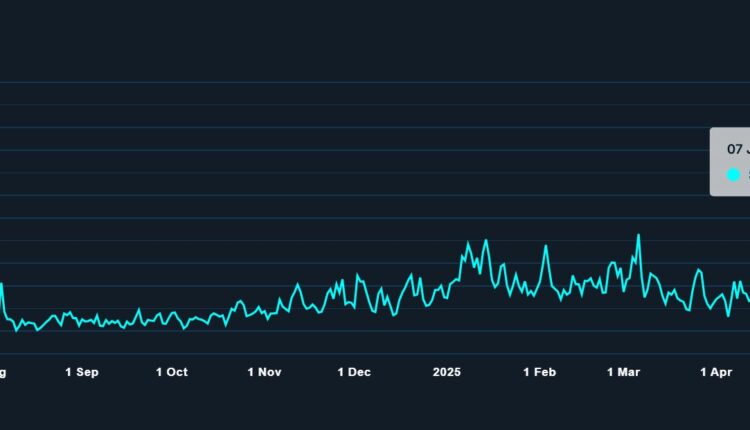
Task: Select the 1 Mar axis label
Action: click(623, 372)
